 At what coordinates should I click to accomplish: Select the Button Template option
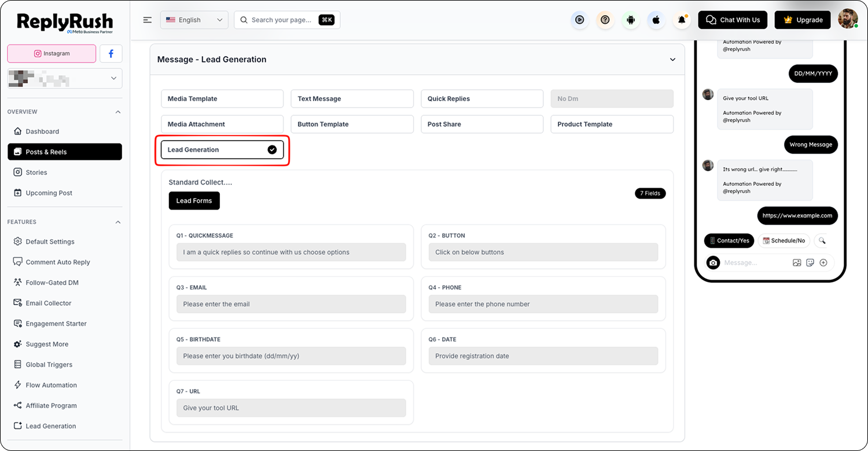coord(352,124)
